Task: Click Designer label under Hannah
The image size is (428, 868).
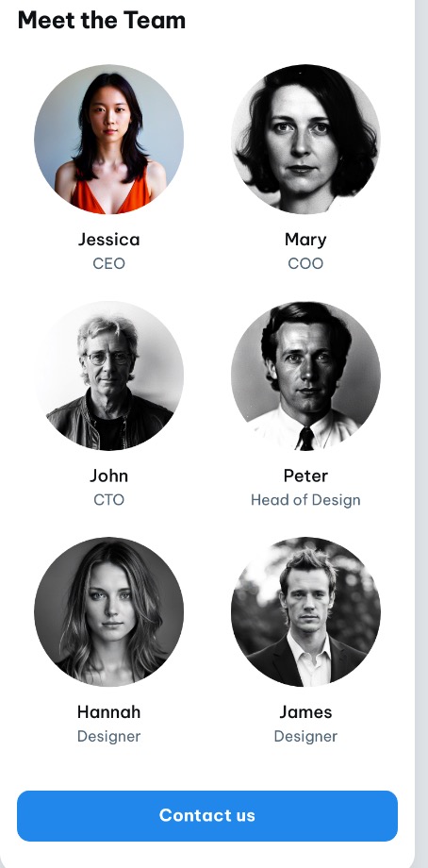Action: (x=109, y=736)
